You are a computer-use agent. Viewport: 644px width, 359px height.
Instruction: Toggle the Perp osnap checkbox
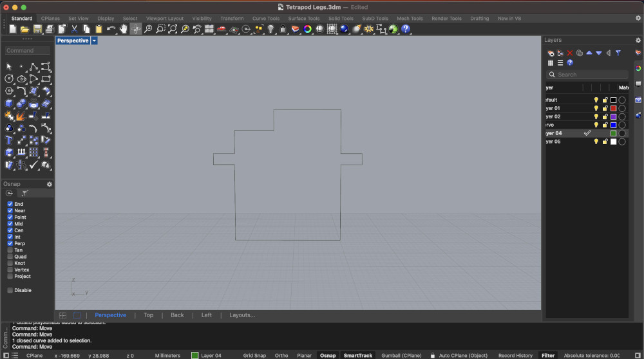10,243
